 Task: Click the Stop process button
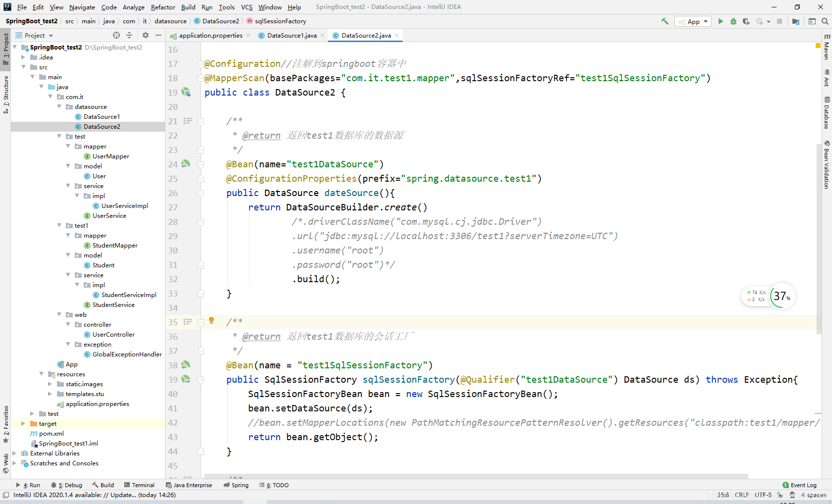(780, 21)
